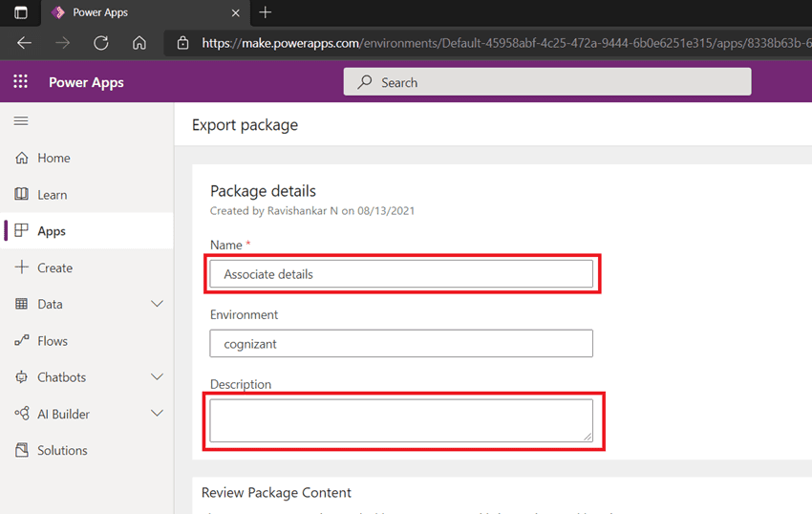Open Solutions from the left navigation
The height and width of the screenshot is (514, 812).
tap(62, 450)
